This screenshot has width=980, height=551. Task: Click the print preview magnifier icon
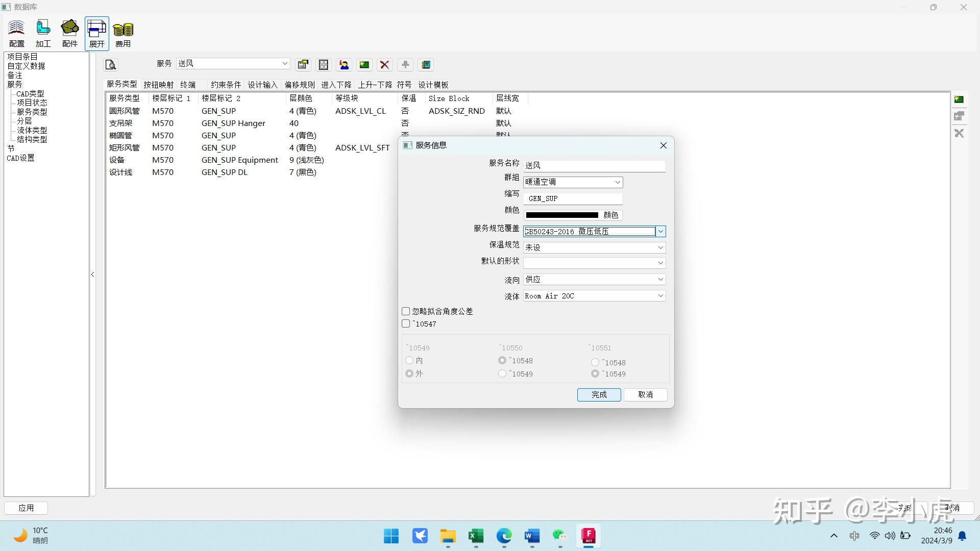click(111, 65)
